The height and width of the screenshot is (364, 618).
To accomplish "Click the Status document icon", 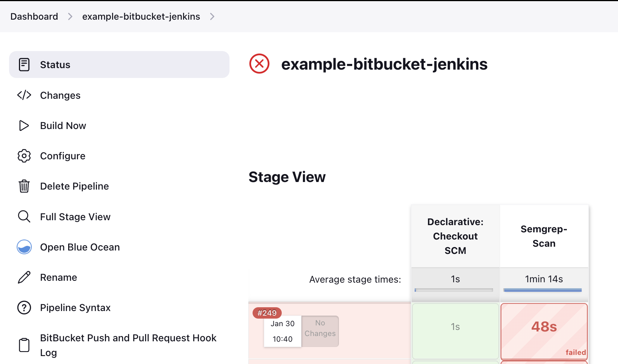I will [24, 65].
